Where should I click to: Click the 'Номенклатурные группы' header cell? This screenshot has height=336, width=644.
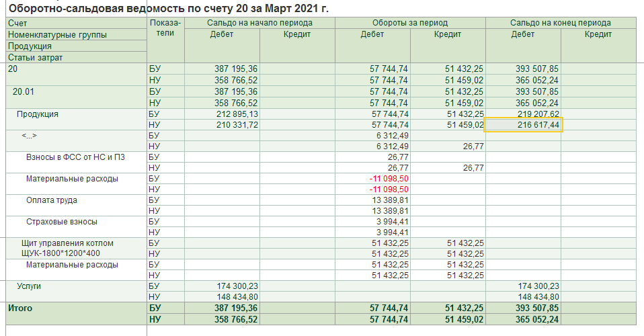pyautogui.click(x=77, y=34)
